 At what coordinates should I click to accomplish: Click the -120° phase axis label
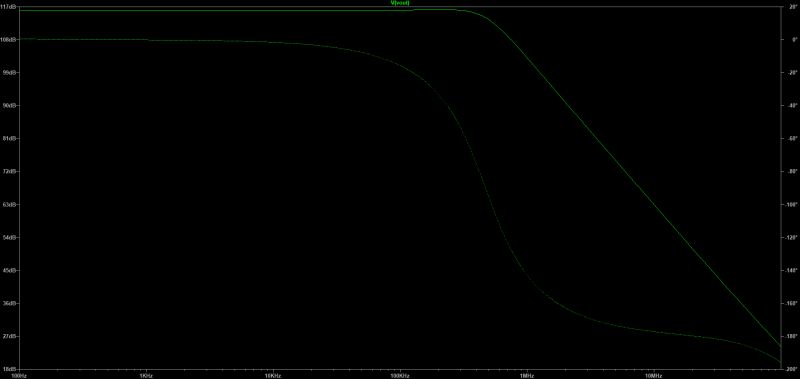(x=792, y=237)
